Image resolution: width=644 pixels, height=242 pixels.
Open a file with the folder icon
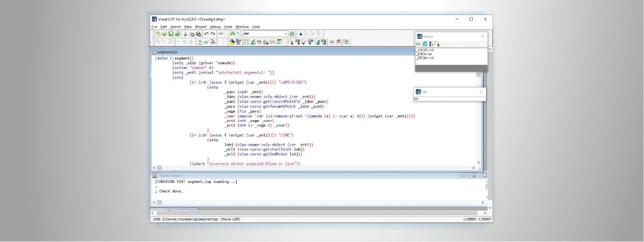pos(164,34)
